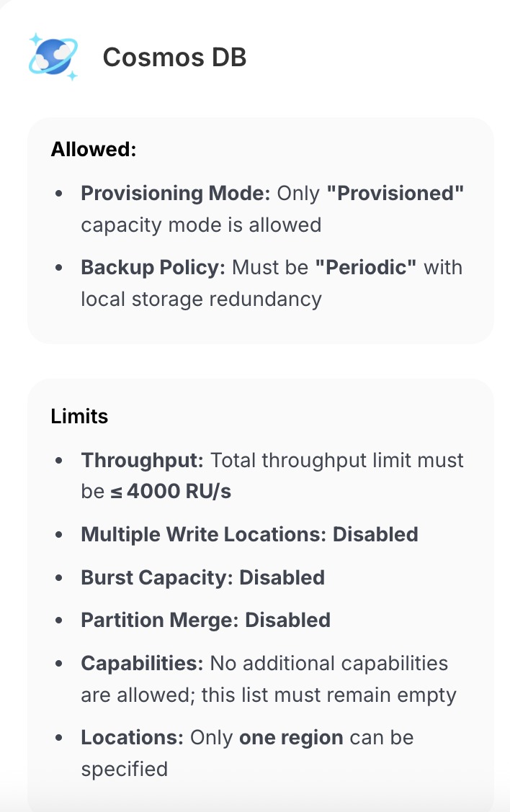Image resolution: width=510 pixels, height=812 pixels.
Task: Select the Provisioning Mode label
Action: pos(176,194)
